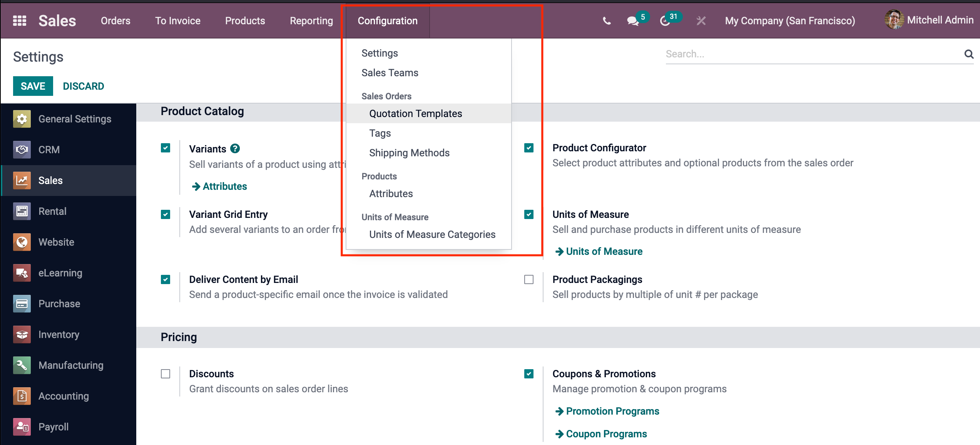Follow the Units of Measure arrow link
980x445 pixels.
pos(599,251)
